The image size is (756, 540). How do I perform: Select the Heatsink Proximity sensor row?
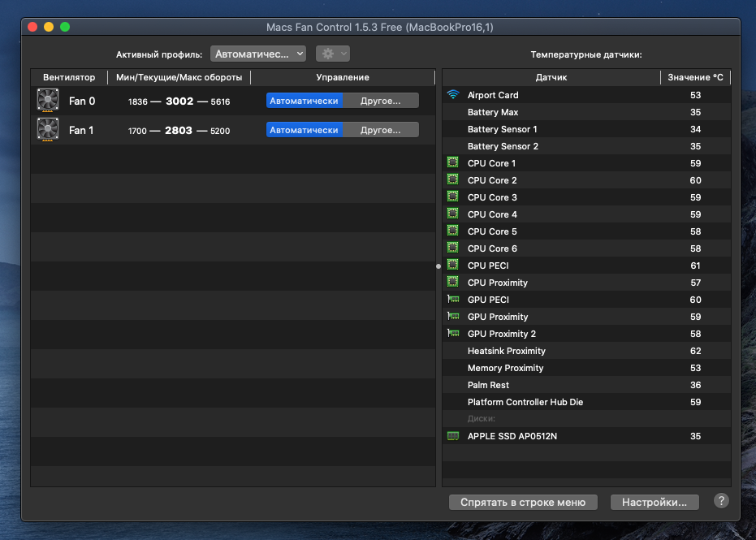click(x=586, y=351)
